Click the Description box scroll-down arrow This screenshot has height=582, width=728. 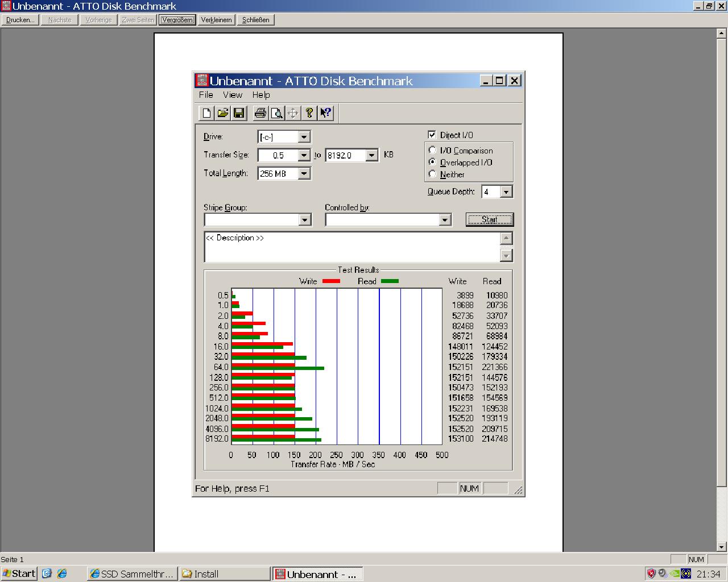pyautogui.click(x=506, y=256)
